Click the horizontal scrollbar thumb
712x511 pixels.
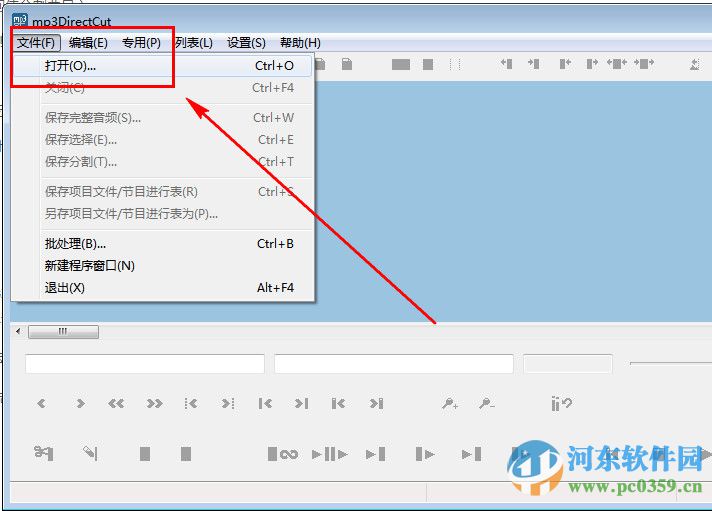tap(63, 332)
